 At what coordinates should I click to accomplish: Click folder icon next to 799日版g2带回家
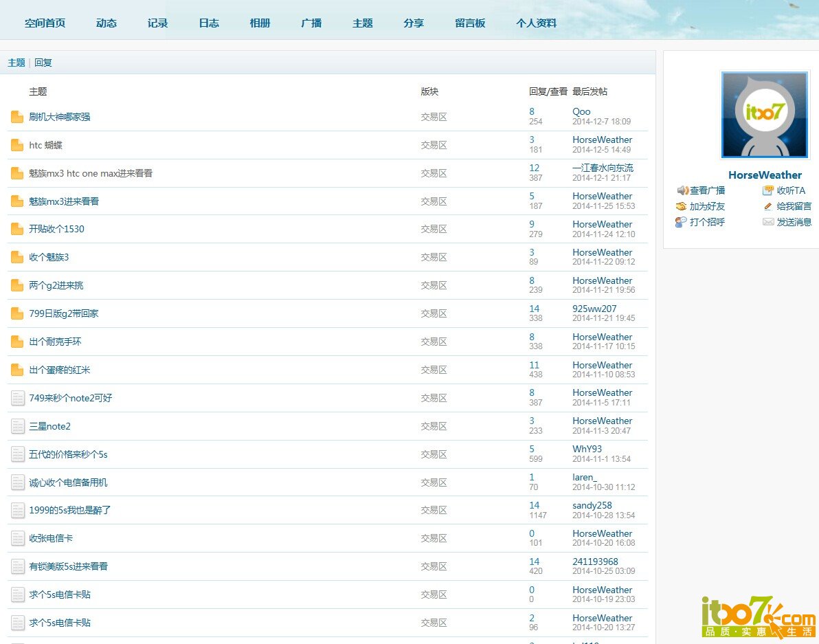point(17,313)
